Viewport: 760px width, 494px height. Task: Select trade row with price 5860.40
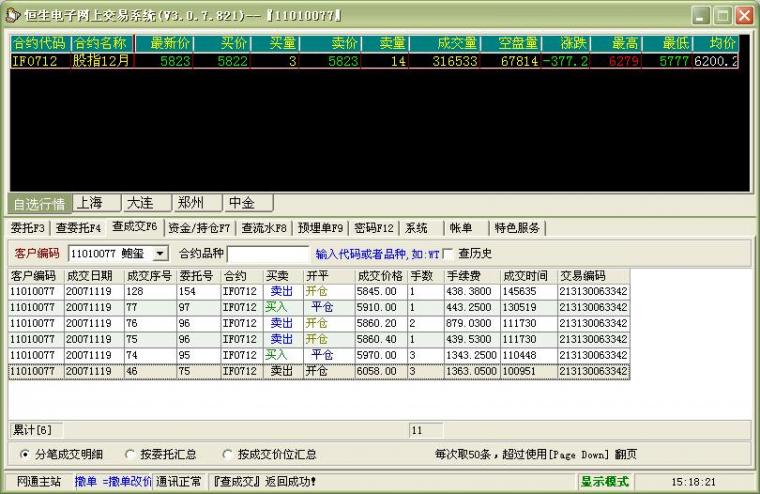click(x=319, y=339)
